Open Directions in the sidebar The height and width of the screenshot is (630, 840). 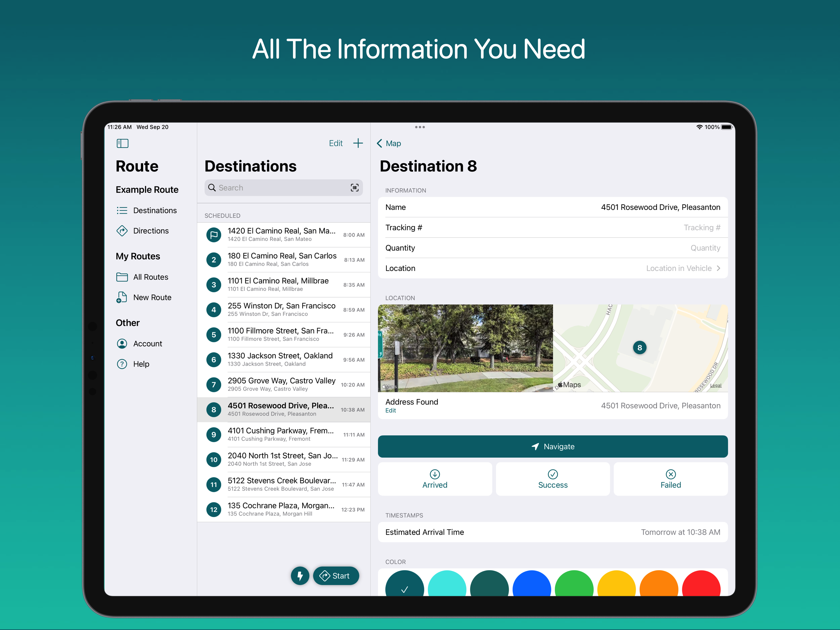click(151, 231)
